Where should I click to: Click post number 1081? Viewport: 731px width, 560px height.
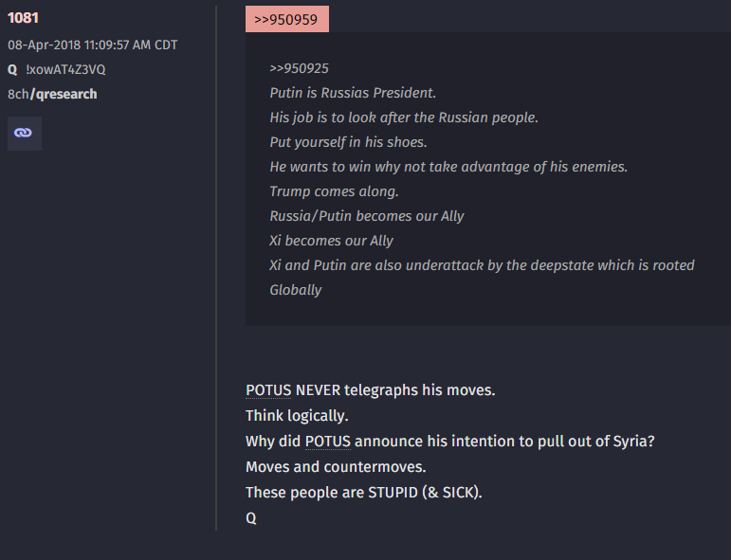point(23,18)
